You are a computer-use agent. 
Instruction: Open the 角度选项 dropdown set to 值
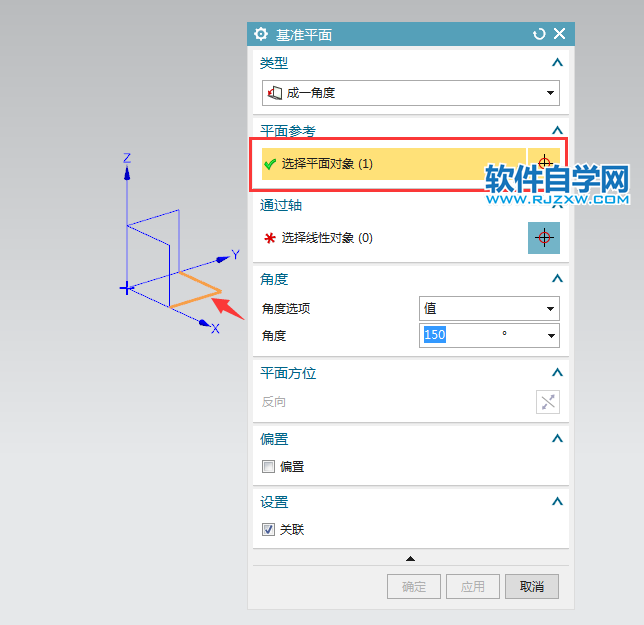[488, 309]
